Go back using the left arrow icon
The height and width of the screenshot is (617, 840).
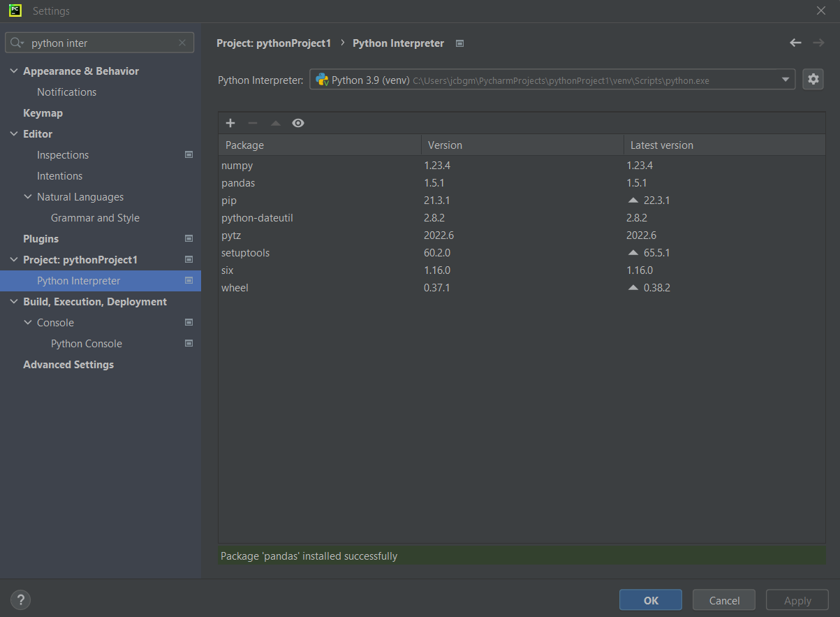(x=795, y=43)
